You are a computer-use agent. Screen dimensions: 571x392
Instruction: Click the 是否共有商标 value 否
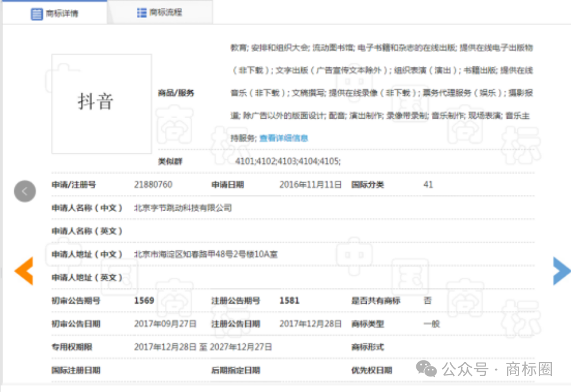tap(428, 300)
